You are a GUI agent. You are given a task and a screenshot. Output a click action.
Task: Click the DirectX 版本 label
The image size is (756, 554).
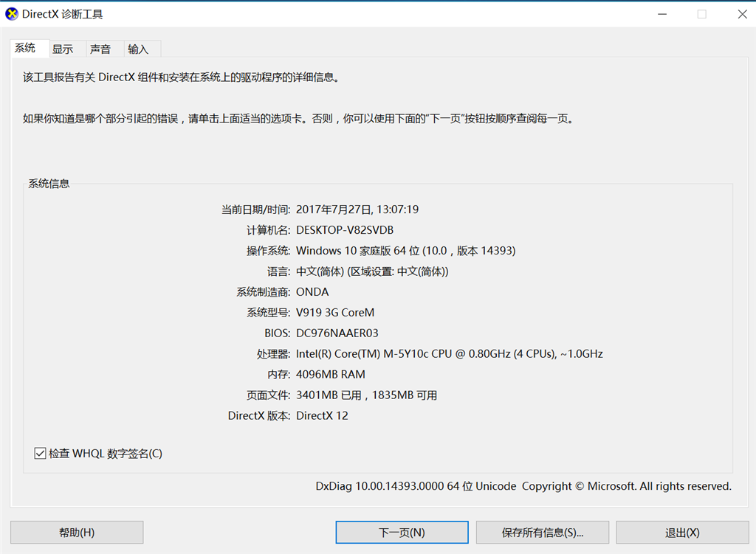click(x=259, y=416)
